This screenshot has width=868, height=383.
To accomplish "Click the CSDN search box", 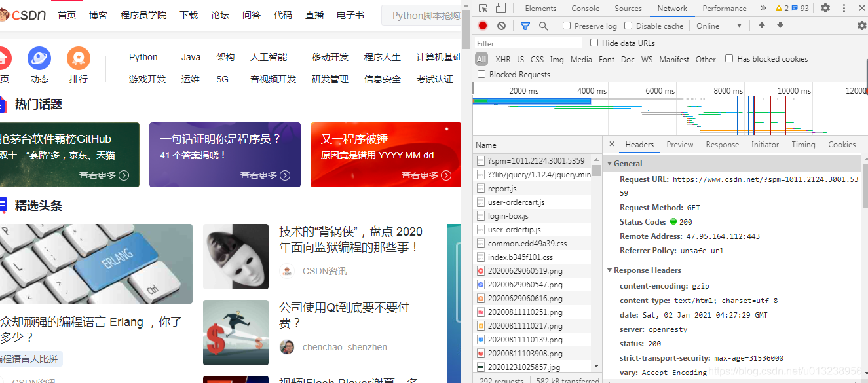I will point(423,15).
